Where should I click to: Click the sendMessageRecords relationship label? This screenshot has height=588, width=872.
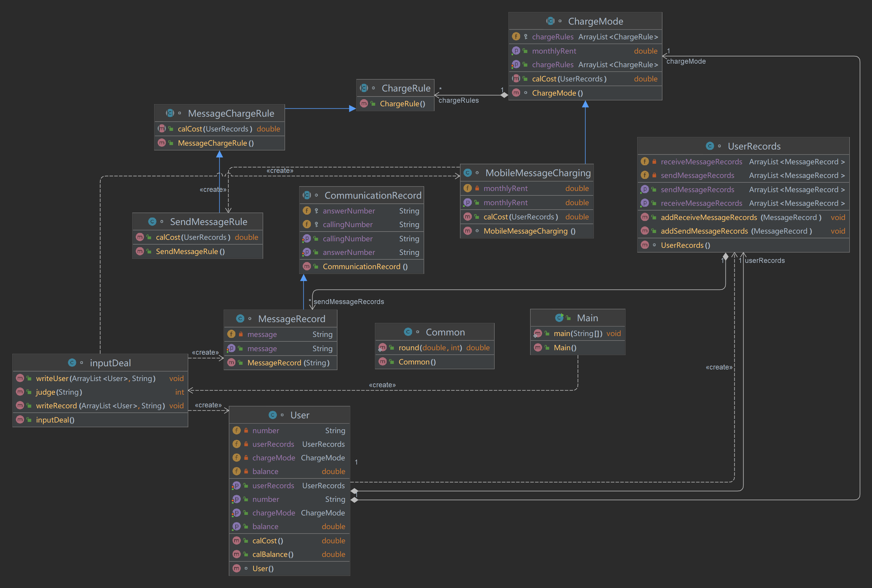pyautogui.click(x=349, y=301)
